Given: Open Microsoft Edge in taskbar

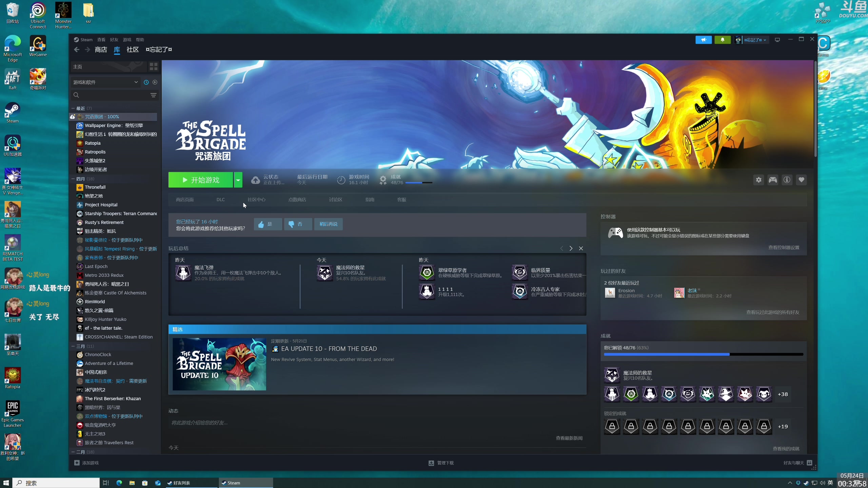Looking at the screenshot, I should point(119,483).
